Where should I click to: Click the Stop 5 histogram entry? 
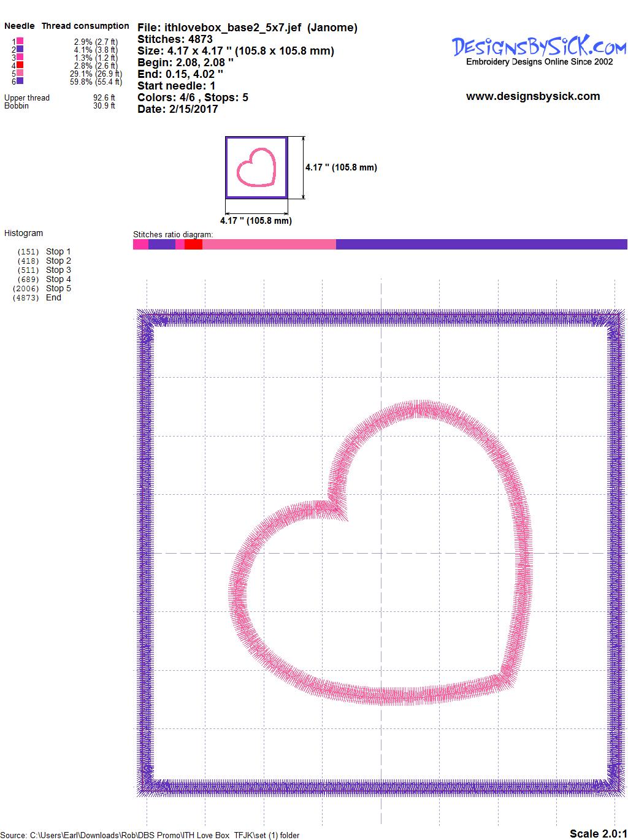(58, 288)
